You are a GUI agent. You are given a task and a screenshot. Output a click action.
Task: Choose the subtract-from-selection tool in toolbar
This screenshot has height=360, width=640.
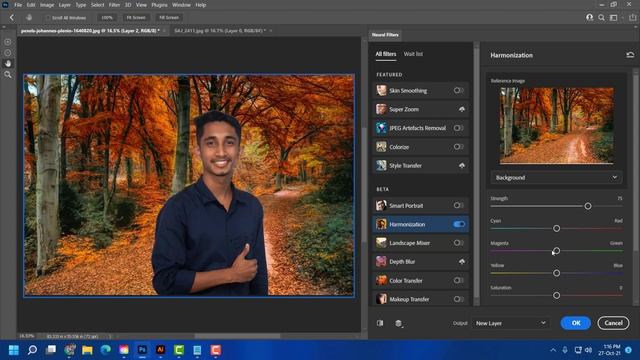point(8,53)
